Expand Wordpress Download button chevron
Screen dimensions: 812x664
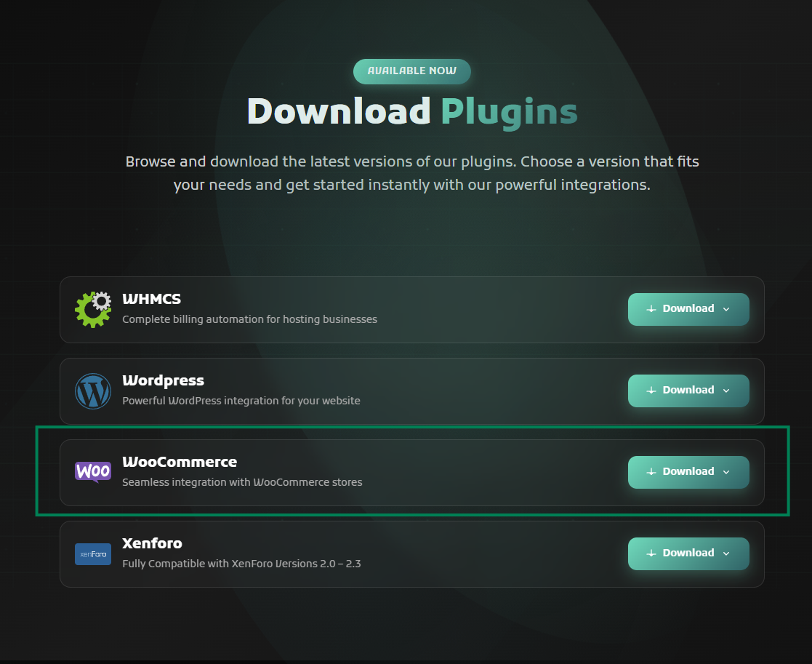click(726, 391)
